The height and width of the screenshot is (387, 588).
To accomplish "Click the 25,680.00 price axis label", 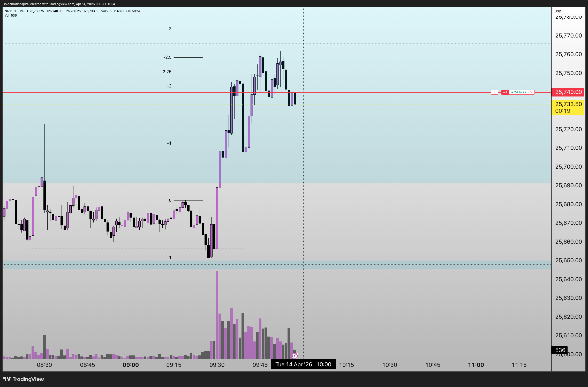I will click(x=569, y=204).
